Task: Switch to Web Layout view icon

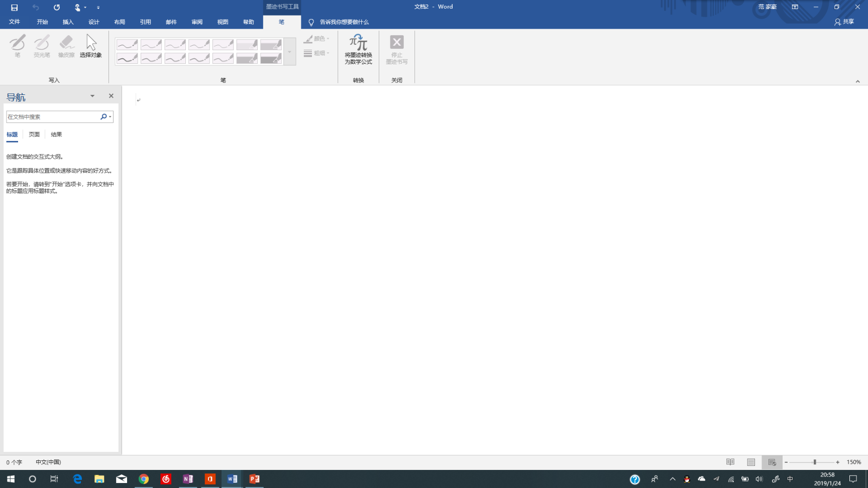Action: click(x=772, y=462)
